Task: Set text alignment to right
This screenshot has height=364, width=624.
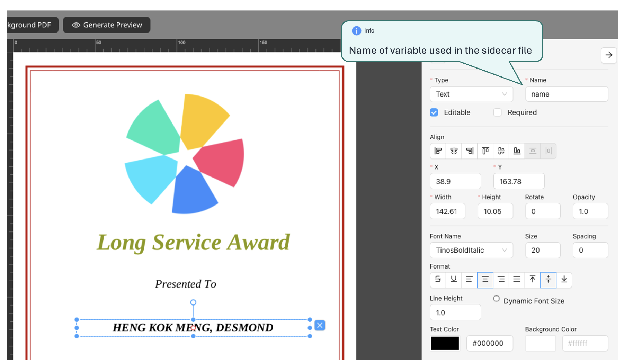Action: [x=501, y=280]
